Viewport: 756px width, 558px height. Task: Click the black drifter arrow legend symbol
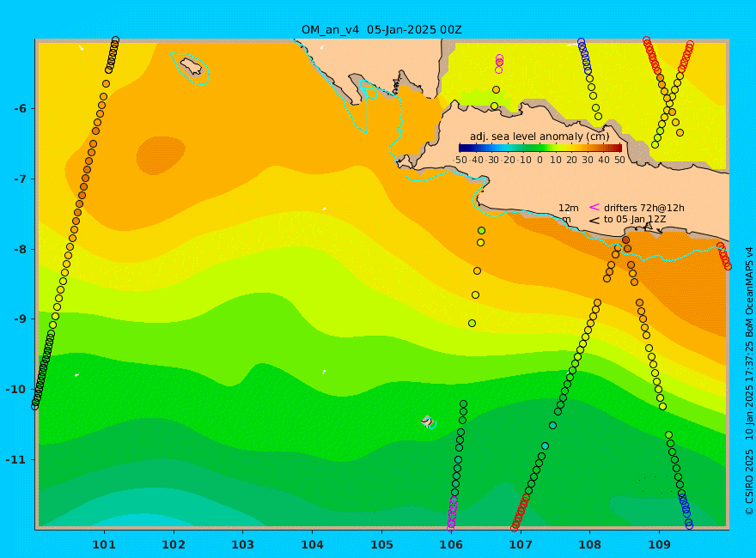[x=594, y=221]
